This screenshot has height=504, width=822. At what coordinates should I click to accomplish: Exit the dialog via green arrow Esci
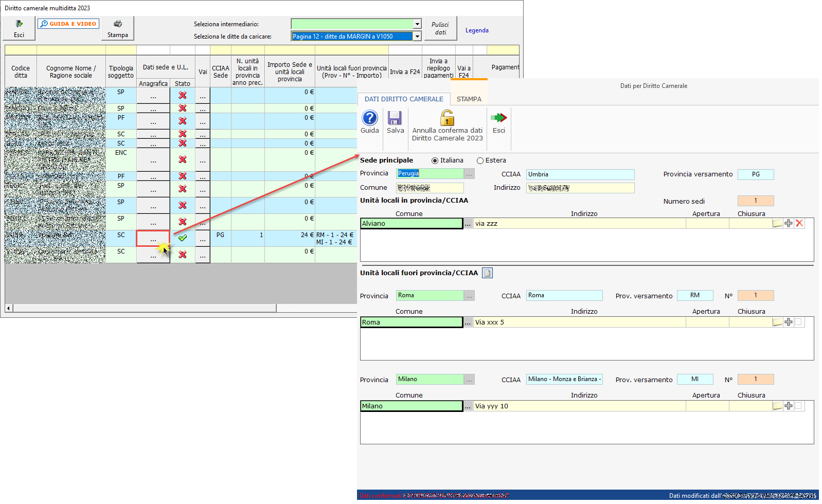click(498, 118)
